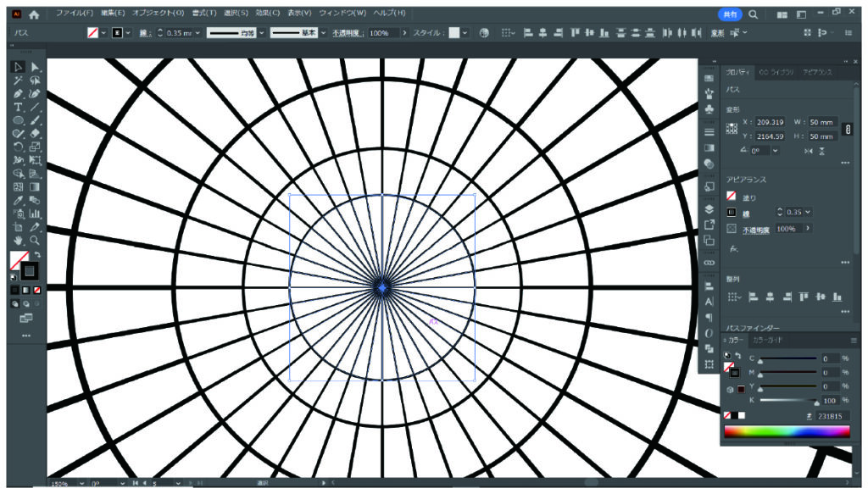Select the Eyedropper tool

click(18, 200)
